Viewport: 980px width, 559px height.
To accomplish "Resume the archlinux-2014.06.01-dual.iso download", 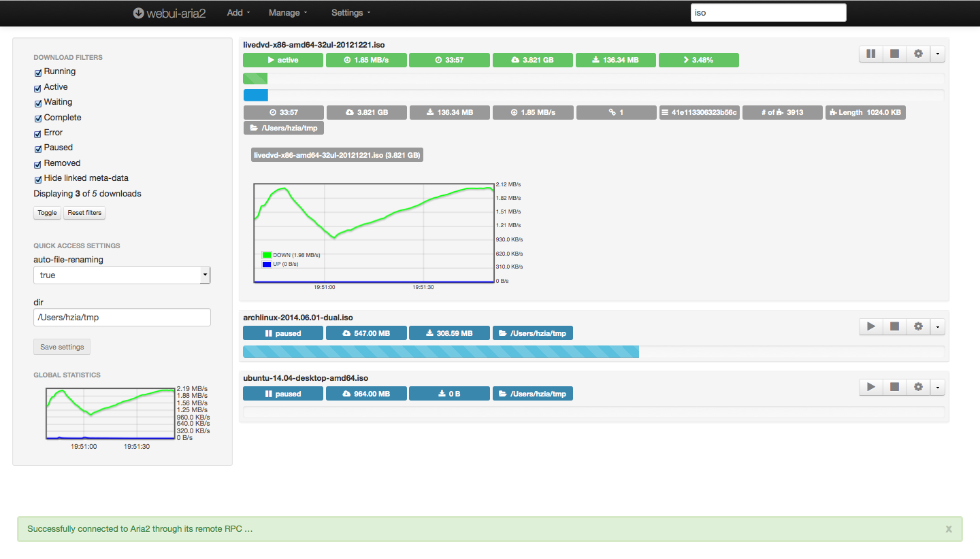I will pos(870,327).
